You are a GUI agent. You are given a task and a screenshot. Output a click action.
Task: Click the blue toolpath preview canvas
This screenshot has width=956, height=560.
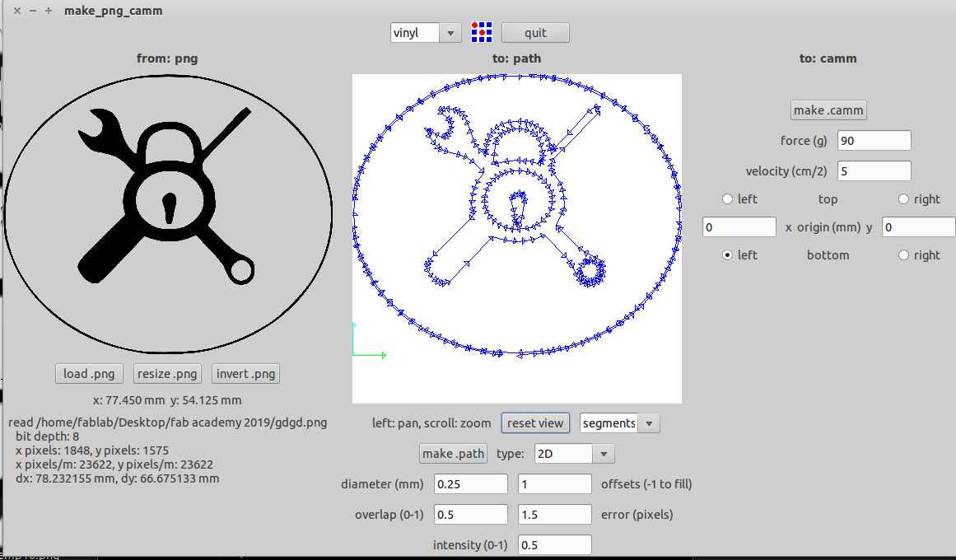517,239
